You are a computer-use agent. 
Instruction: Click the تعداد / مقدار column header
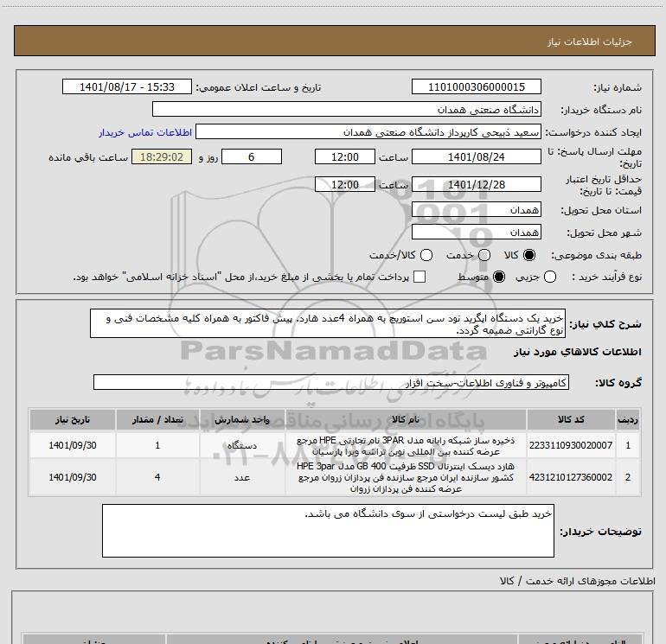point(157,419)
